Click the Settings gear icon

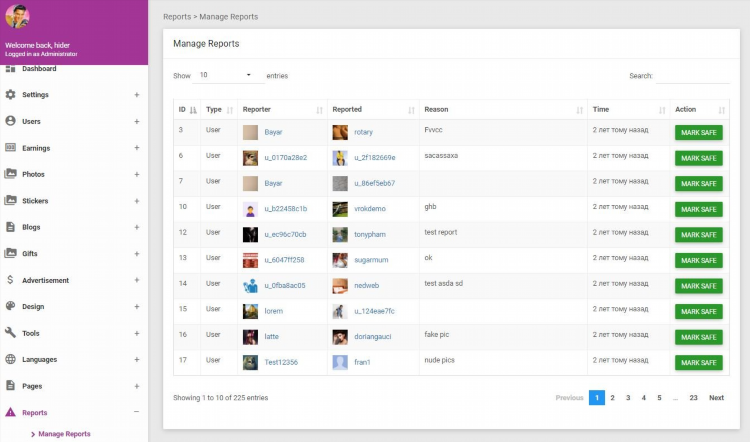click(10, 95)
